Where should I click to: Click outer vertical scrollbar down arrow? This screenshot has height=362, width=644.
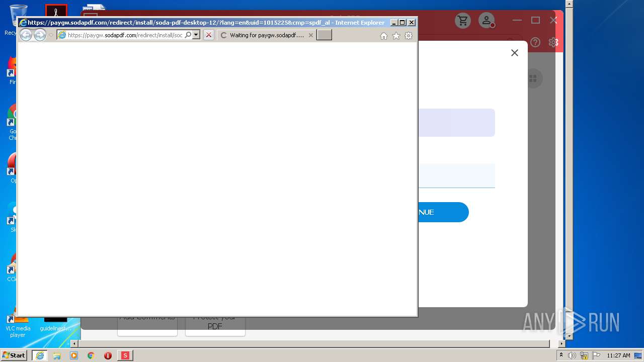[569, 335]
